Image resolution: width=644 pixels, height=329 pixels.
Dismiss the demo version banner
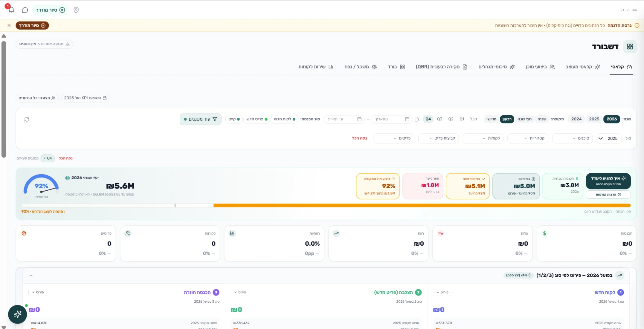pos(9,25)
